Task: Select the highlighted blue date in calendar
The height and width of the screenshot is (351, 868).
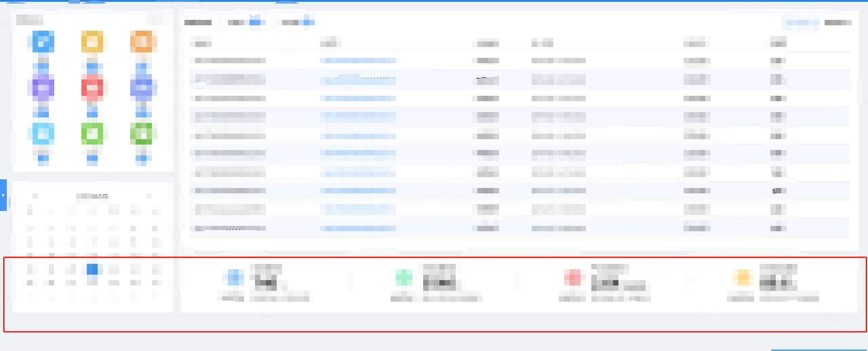Action: tap(92, 269)
